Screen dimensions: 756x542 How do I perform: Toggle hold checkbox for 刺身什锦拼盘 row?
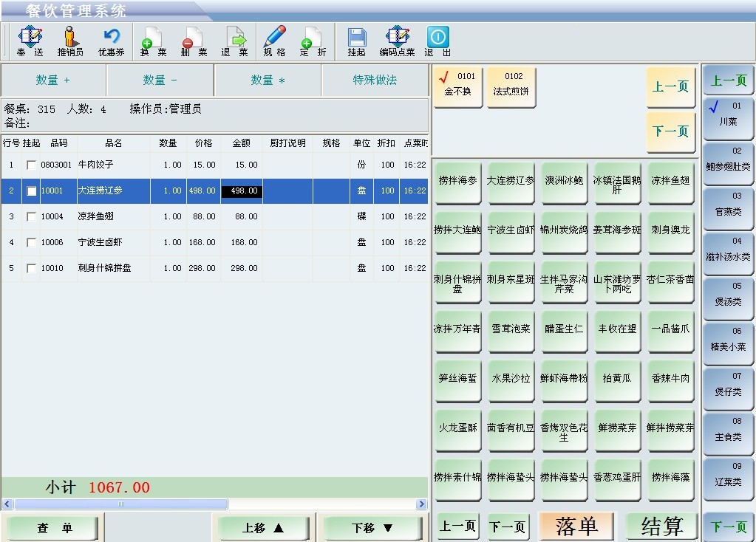click(x=31, y=268)
